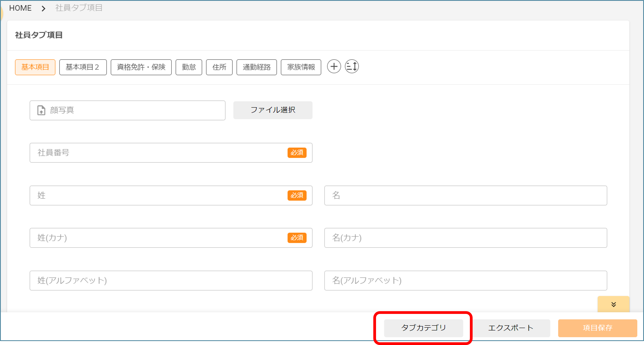
Task: Click the file upload icon in 顔写真 field
Action: [41, 110]
